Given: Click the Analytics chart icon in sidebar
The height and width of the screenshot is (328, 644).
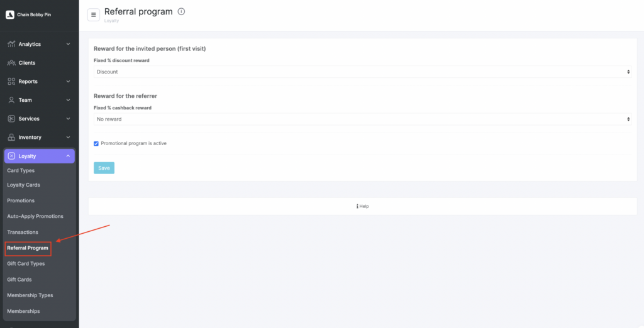Looking at the screenshot, I should (x=11, y=44).
